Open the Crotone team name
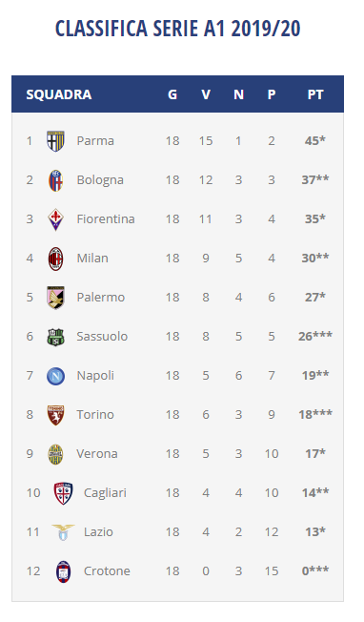The image size is (364, 622). [x=107, y=571]
